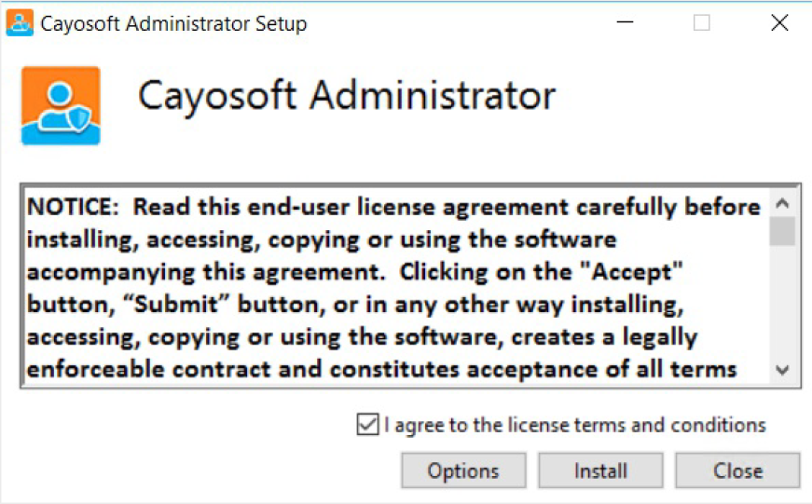Click the small Cayosoft icon in title bar
The width and height of the screenshot is (812, 504).
point(20,22)
